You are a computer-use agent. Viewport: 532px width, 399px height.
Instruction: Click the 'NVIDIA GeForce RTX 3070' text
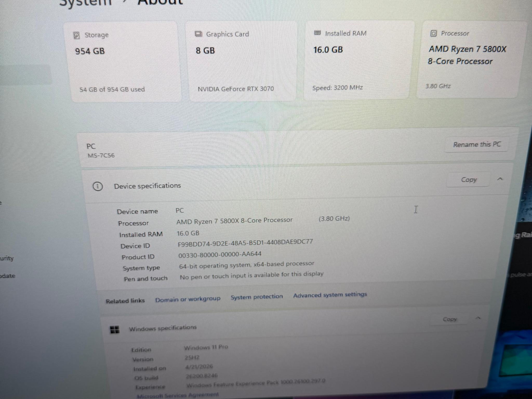[236, 89]
